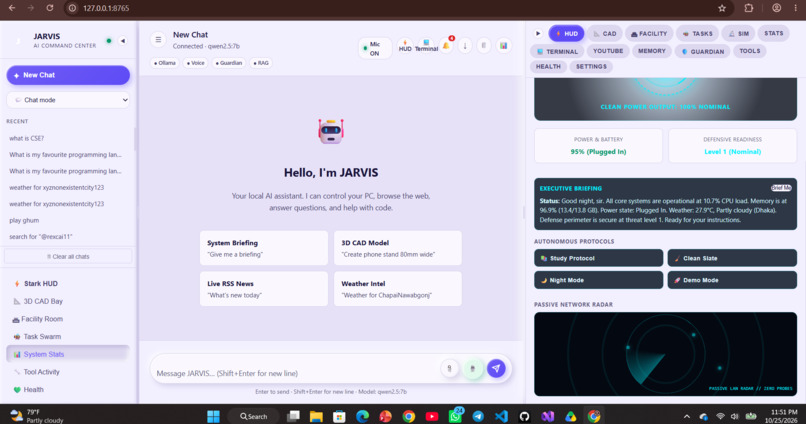Switch to the TERMINAL tab
Screen dimensions: 806x424
(557, 51)
